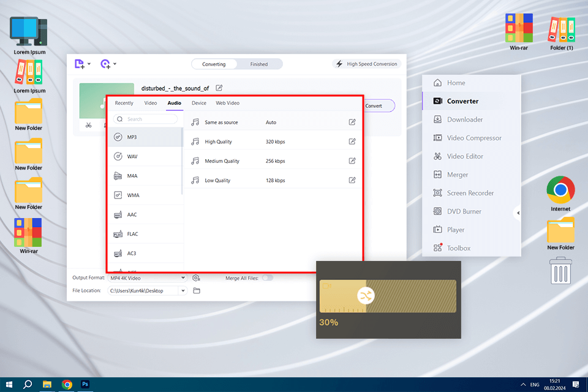Image resolution: width=588 pixels, height=392 pixels.
Task: Select M4A format
Action: pyautogui.click(x=146, y=176)
